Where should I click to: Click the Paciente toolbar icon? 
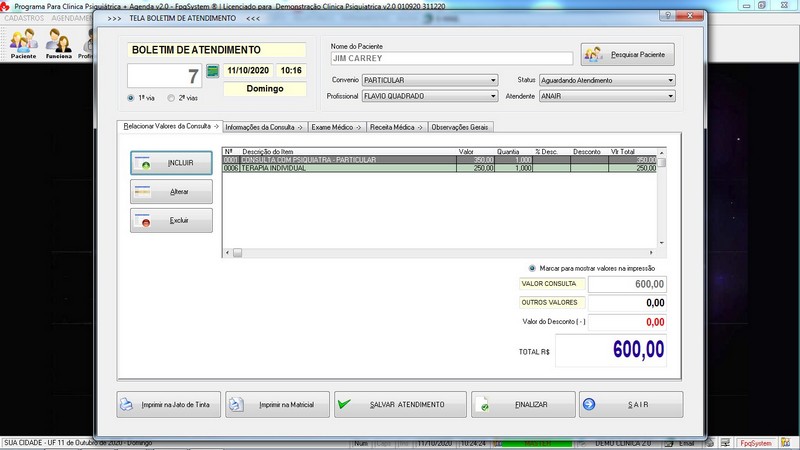pos(24,42)
